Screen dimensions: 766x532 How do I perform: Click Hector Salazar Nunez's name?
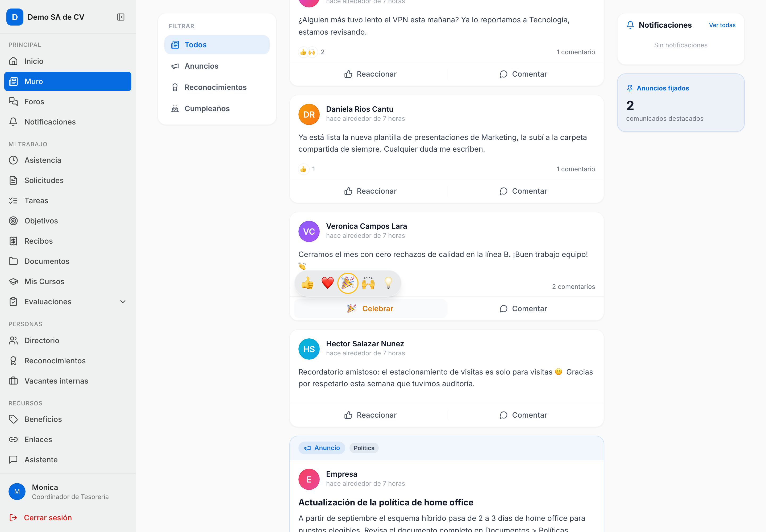[365, 344]
